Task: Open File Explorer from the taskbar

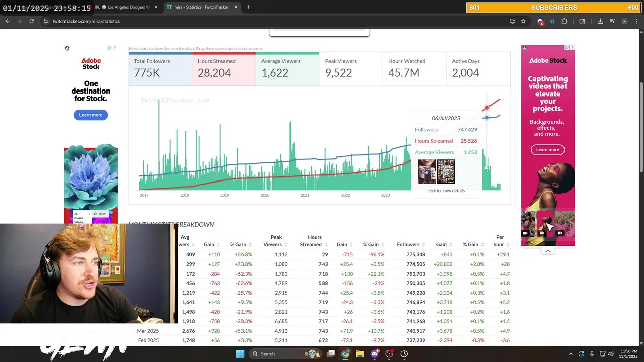Action: pos(360,354)
